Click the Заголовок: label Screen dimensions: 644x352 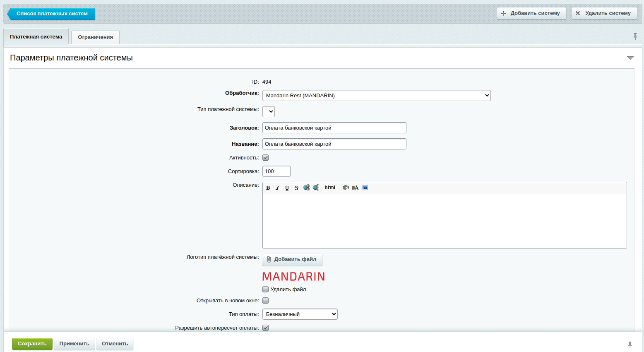(244, 128)
